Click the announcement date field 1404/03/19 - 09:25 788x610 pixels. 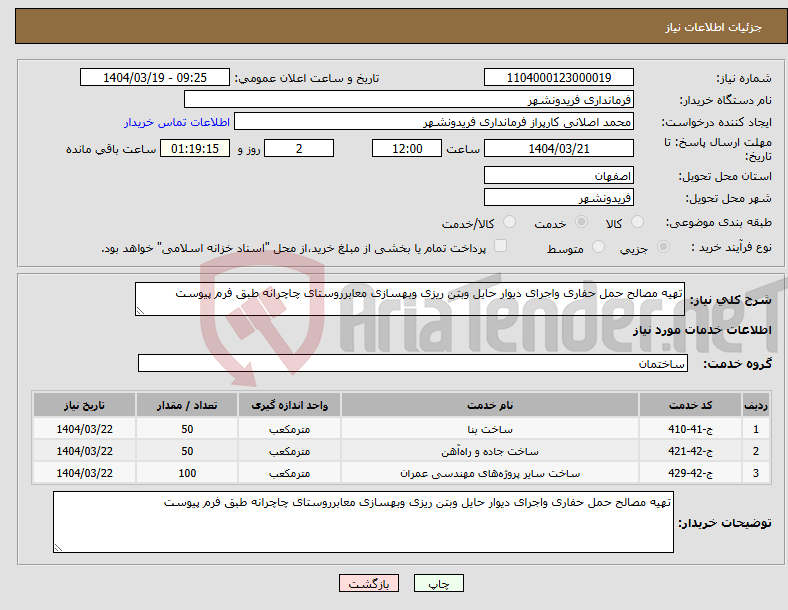[155, 77]
